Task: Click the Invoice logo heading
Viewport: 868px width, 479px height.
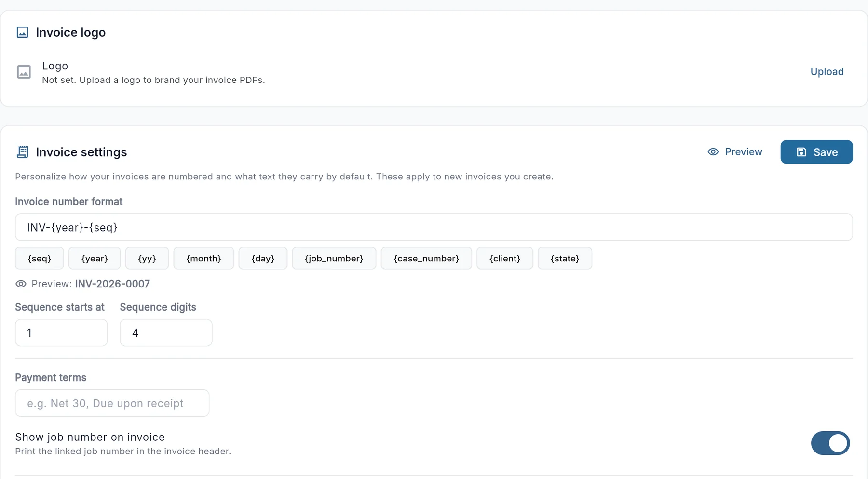Action: click(71, 32)
